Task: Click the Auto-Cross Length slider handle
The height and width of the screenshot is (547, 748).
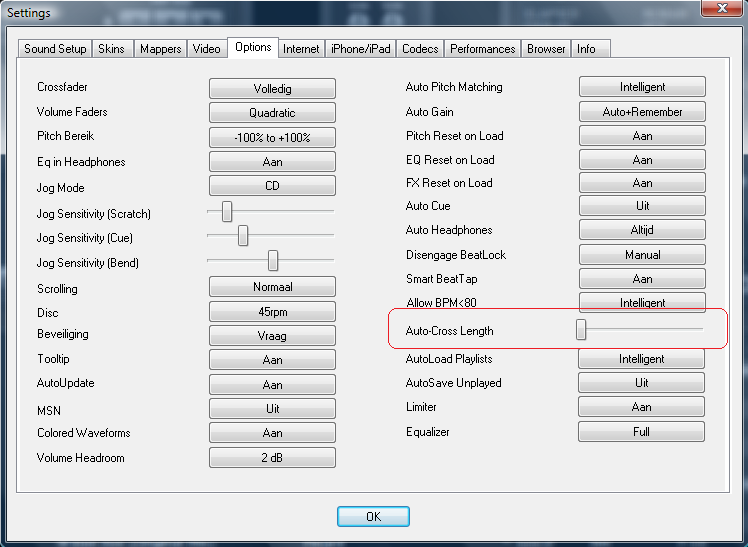Action: [581, 330]
